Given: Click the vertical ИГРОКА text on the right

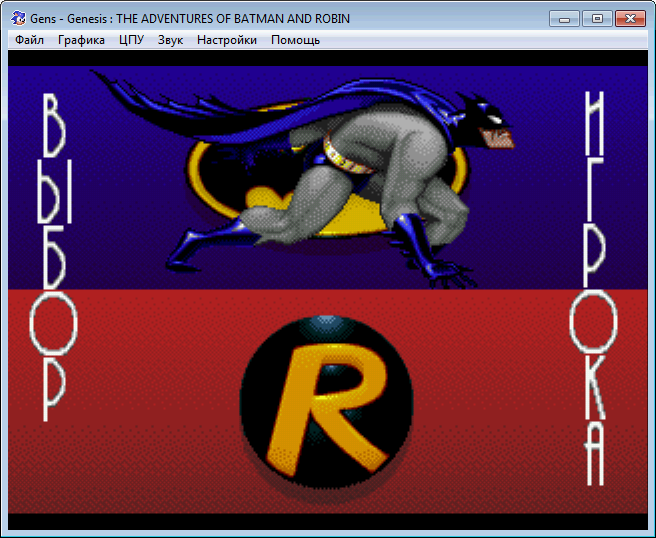Looking at the screenshot, I should point(594,289).
